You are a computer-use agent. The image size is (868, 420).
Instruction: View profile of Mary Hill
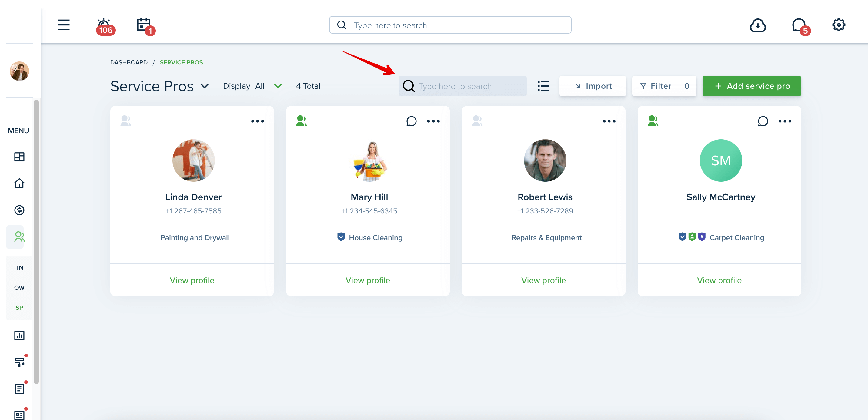[x=368, y=280]
